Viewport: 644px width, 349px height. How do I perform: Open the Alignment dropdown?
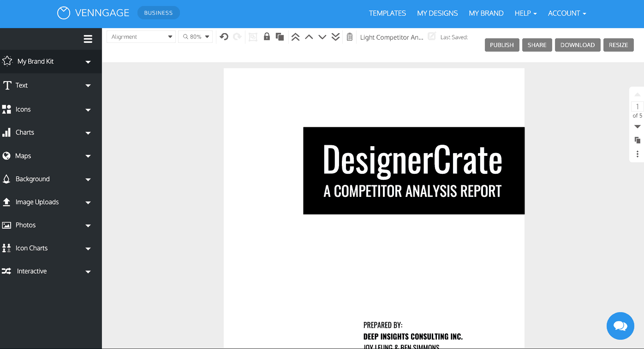[141, 37]
